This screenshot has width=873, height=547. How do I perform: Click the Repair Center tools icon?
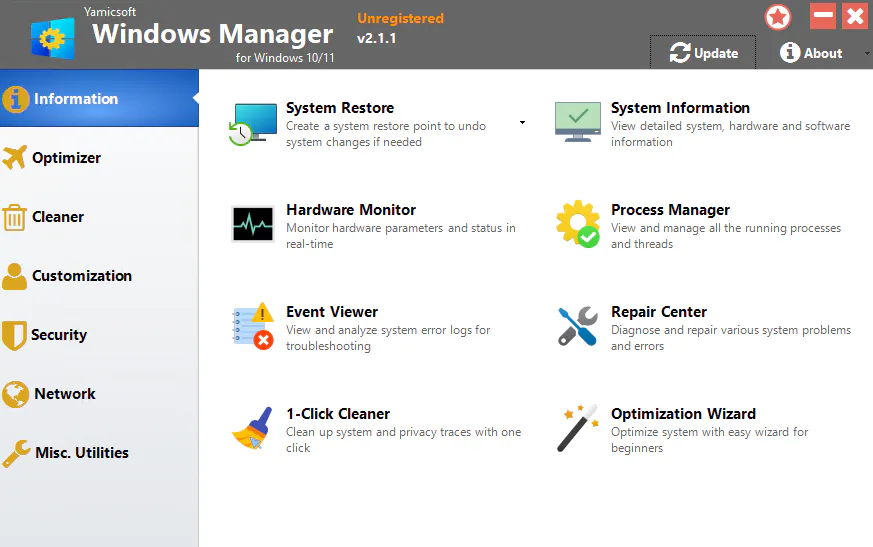pos(578,326)
